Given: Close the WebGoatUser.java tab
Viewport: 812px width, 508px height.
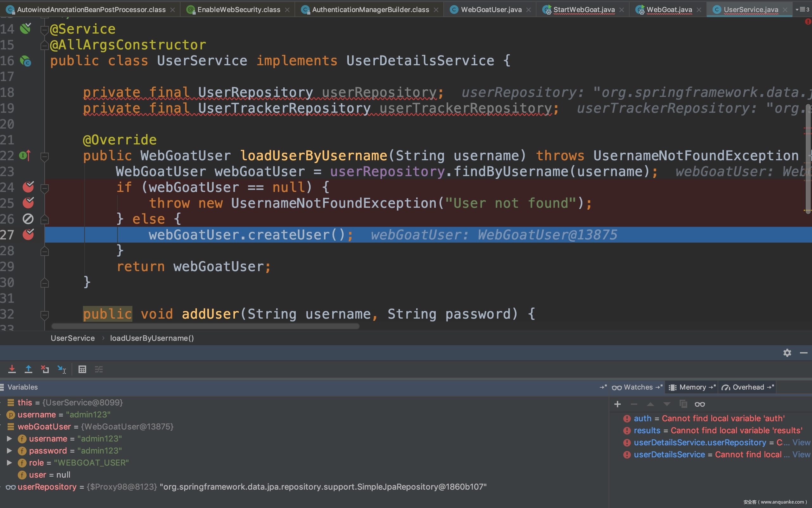Looking at the screenshot, I should click(529, 10).
